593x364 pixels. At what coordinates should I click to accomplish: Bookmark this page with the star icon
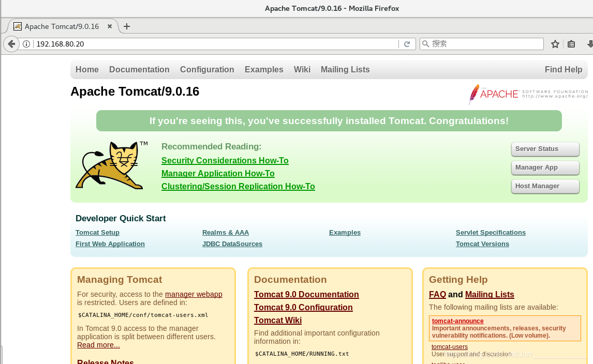point(555,44)
